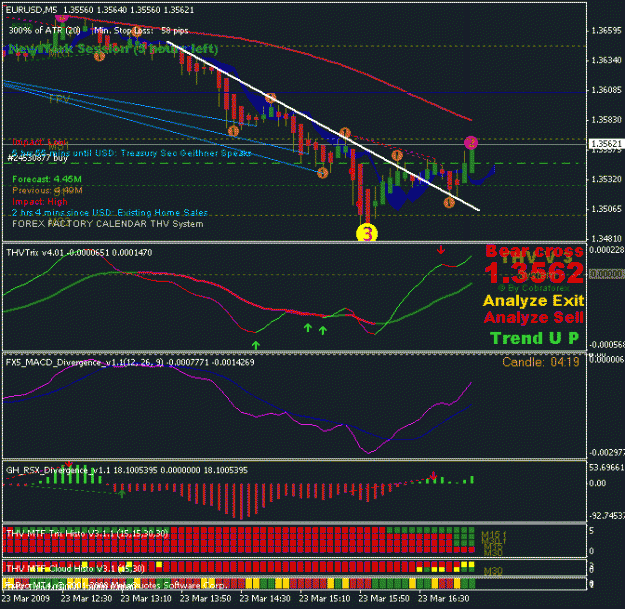Click the '23 Mar 13:50' time axis label

tap(205, 598)
